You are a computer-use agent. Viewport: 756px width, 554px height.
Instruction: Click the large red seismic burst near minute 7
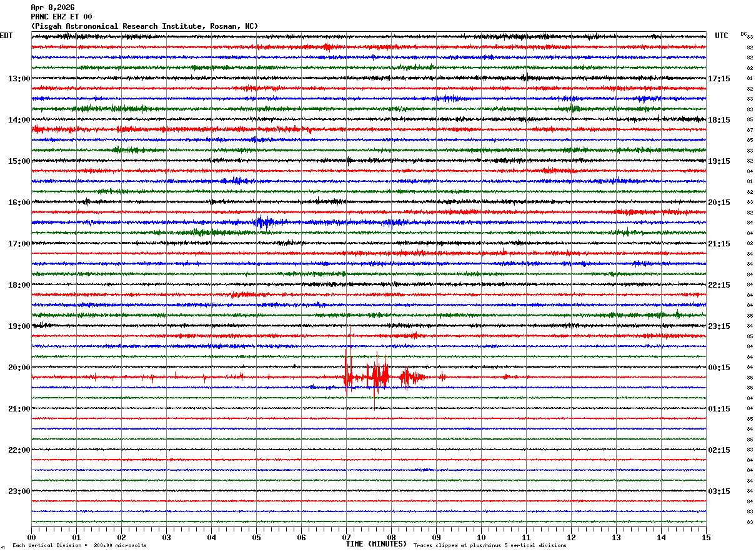(367, 377)
